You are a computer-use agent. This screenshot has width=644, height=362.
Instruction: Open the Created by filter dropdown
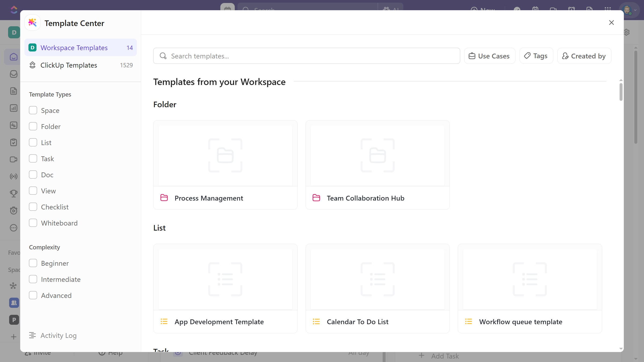(x=584, y=56)
